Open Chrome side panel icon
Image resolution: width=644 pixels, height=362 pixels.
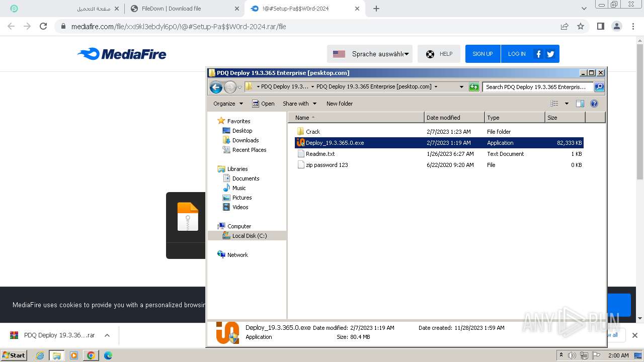tap(600, 26)
